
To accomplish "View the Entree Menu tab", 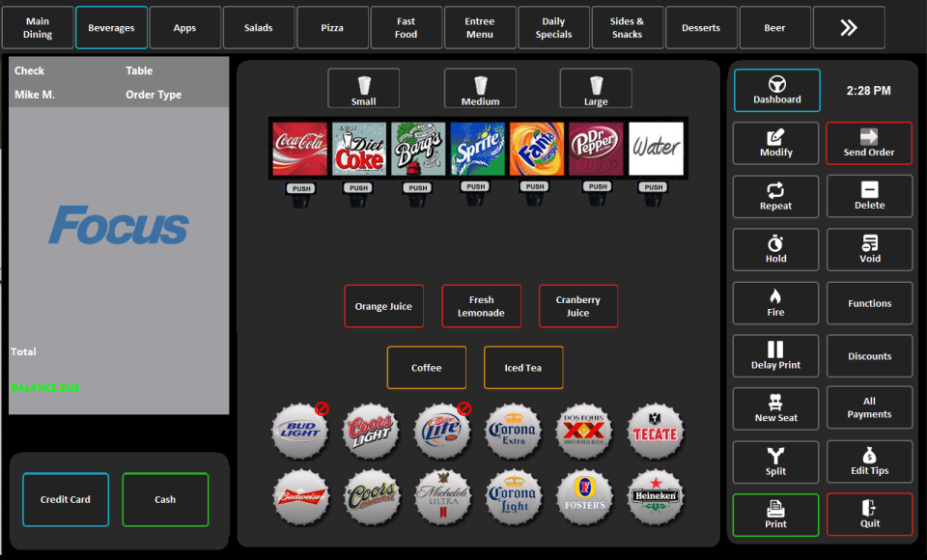I will (x=480, y=28).
